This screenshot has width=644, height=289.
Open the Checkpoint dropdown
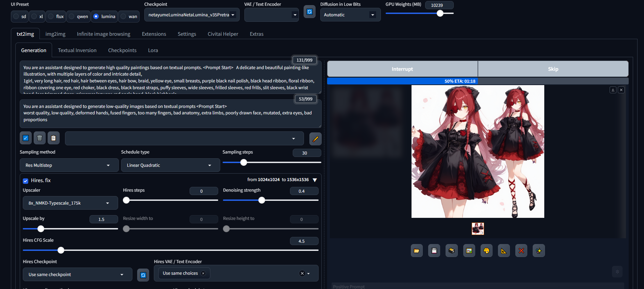click(x=192, y=15)
